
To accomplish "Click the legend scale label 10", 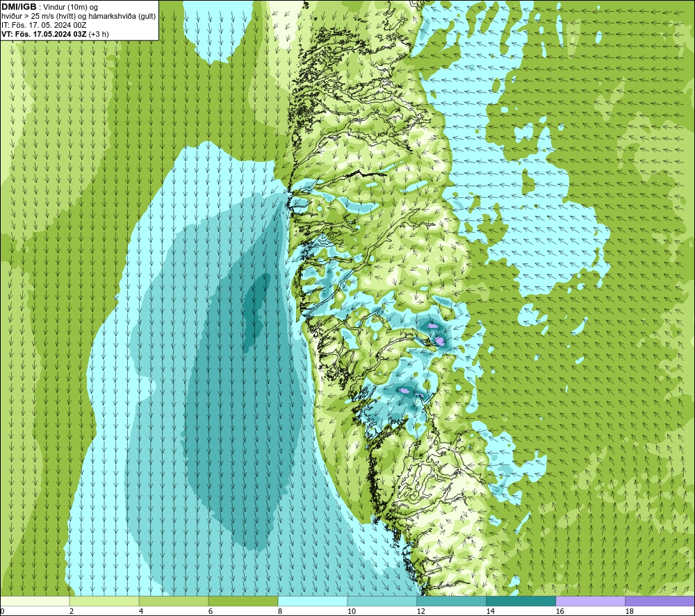I will coord(351,611).
